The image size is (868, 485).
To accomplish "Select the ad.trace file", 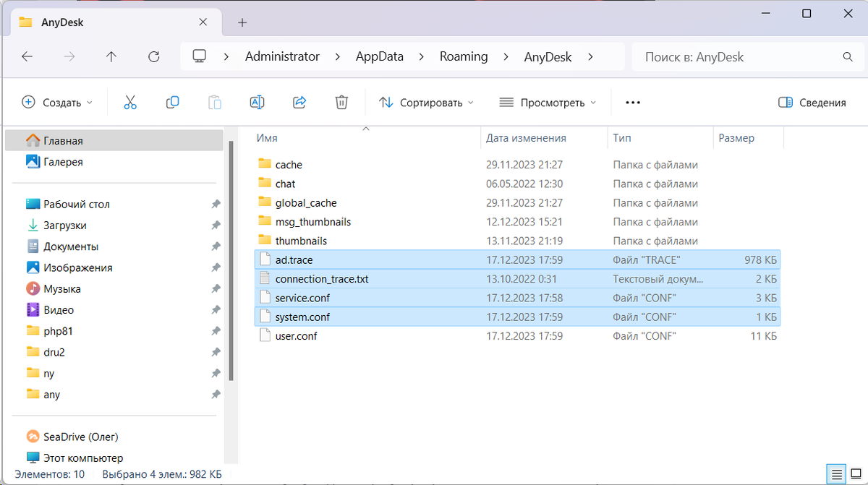I will (x=517, y=259).
